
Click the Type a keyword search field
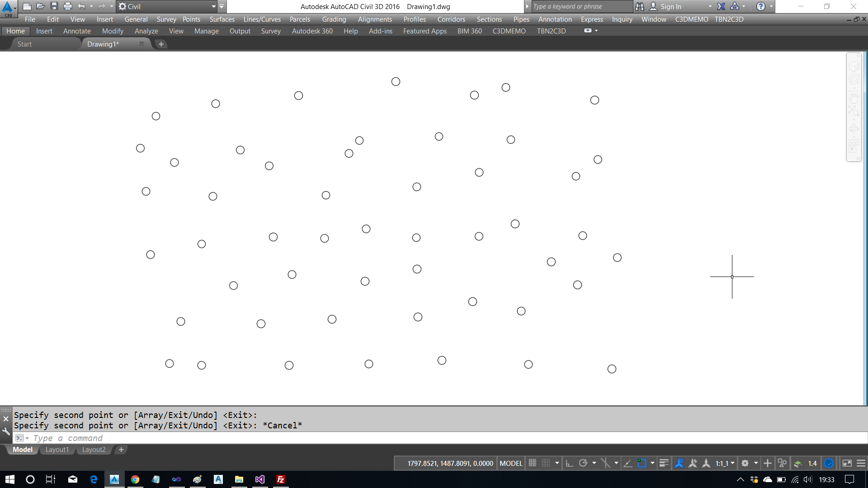pos(582,6)
